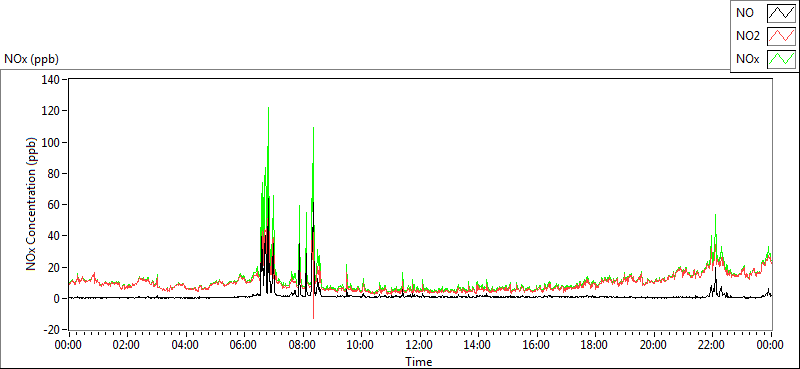The height and width of the screenshot is (369, 800).
Task: Click the NOx Concentration (ppb) y-axis title
Action: click(x=32, y=204)
